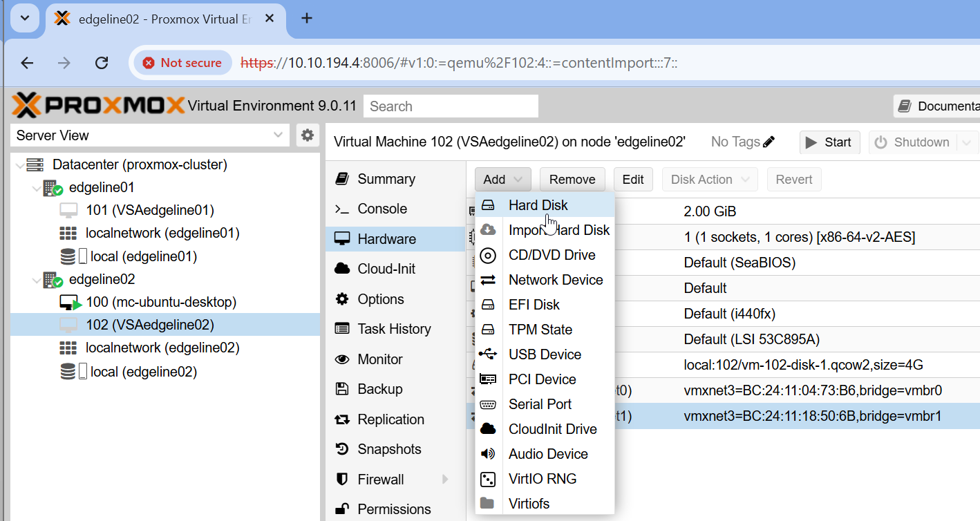Open a new browser tab with plus icon
The image size is (980, 521).
(307, 18)
